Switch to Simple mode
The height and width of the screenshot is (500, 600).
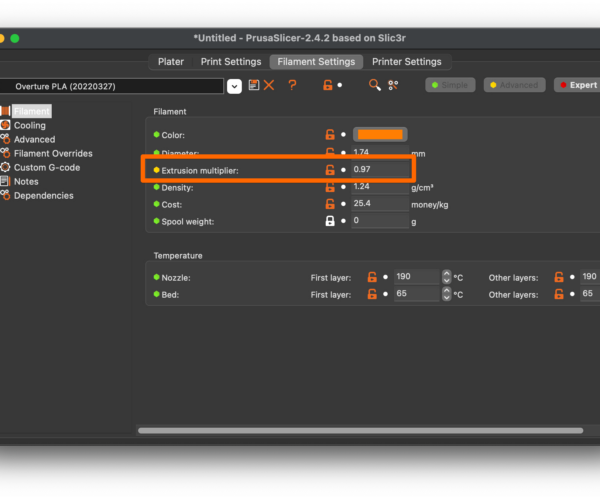coord(450,85)
